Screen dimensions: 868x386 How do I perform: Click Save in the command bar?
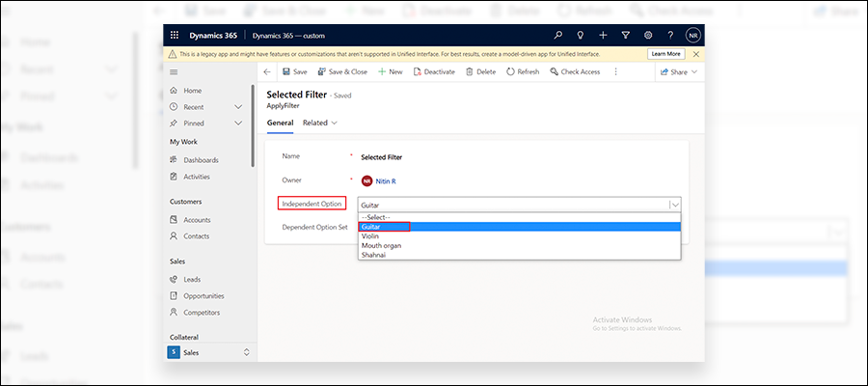pyautogui.click(x=294, y=72)
